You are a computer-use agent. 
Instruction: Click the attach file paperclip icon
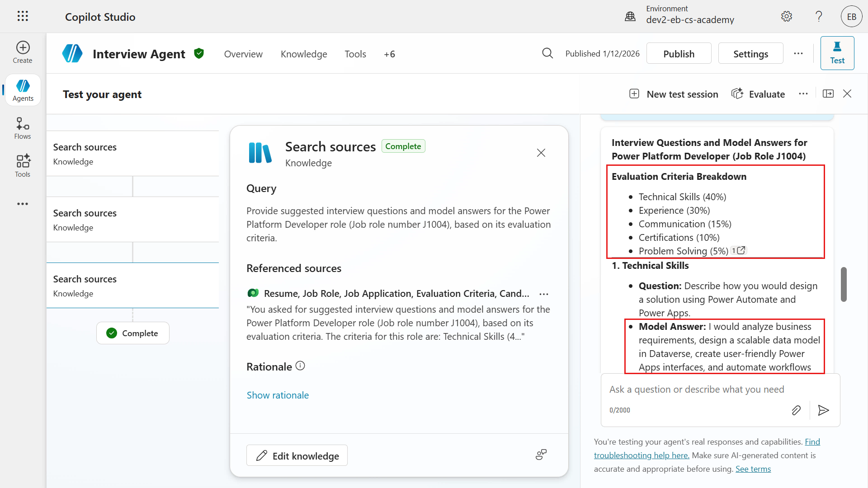[x=796, y=410]
